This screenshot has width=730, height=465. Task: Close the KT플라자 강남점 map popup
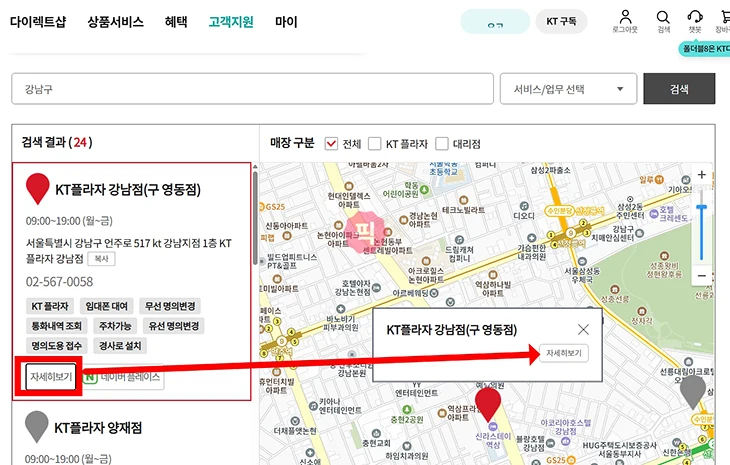click(x=583, y=330)
